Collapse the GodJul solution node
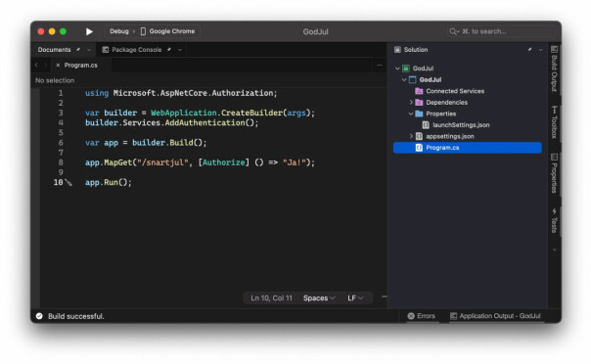 click(397, 68)
